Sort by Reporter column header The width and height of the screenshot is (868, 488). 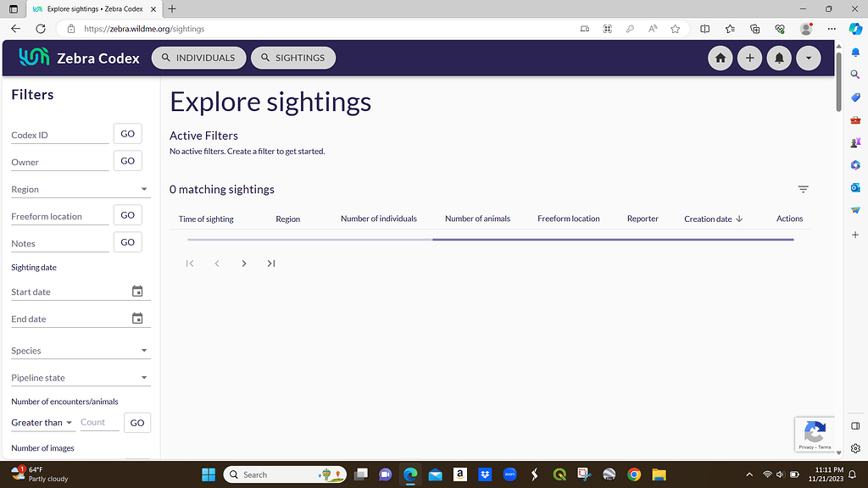pos(643,219)
